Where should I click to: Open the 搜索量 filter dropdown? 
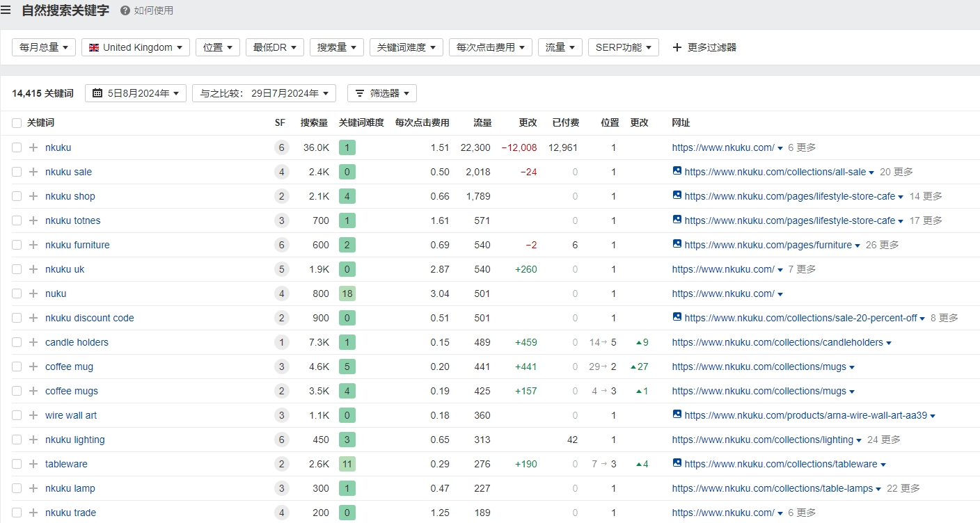point(337,47)
